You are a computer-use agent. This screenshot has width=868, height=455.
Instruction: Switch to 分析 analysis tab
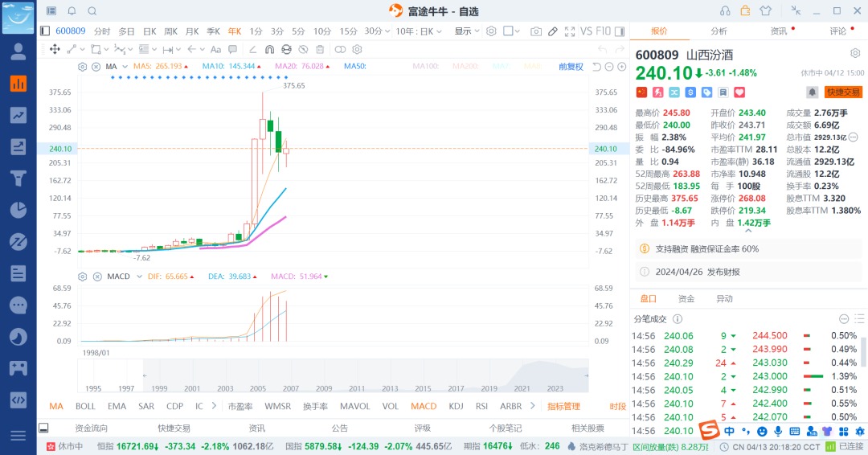[x=719, y=31]
